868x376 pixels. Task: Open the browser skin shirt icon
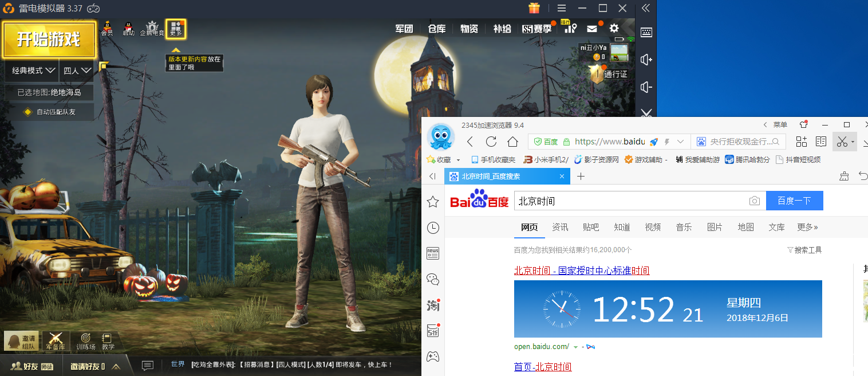coord(804,124)
